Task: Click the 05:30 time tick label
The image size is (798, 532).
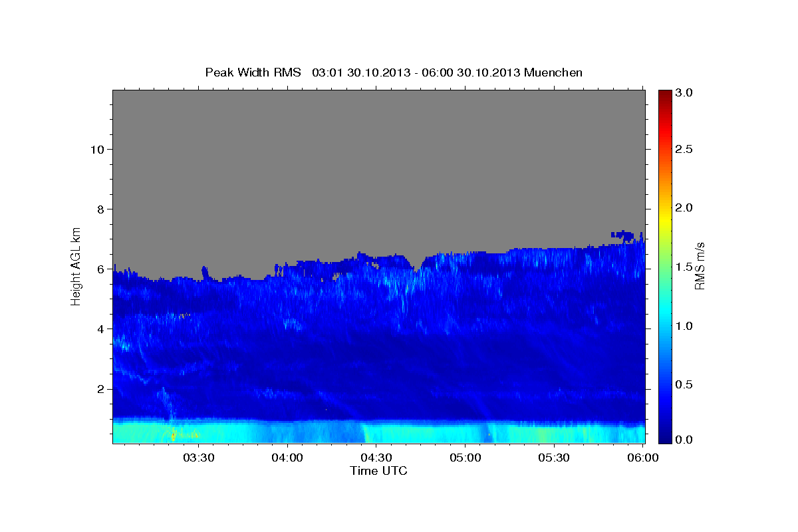Action: click(554, 458)
